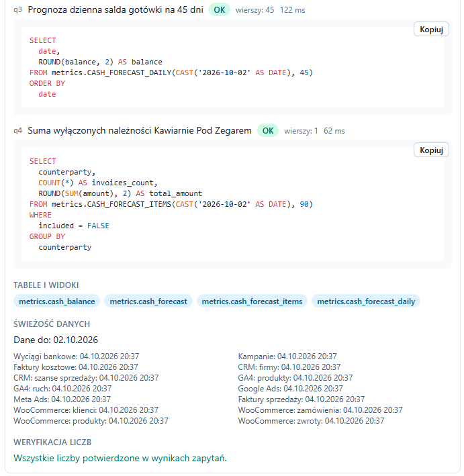This screenshot has height=476, width=464.
Task: Click the 'wierszy: 45' row count
Action: click(x=254, y=10)
